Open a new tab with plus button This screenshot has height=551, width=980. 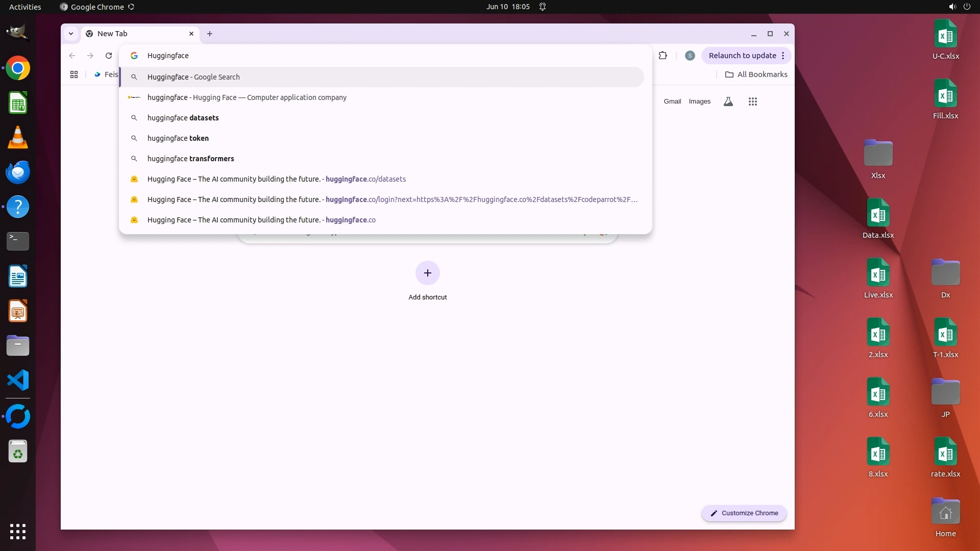[210, 34]
